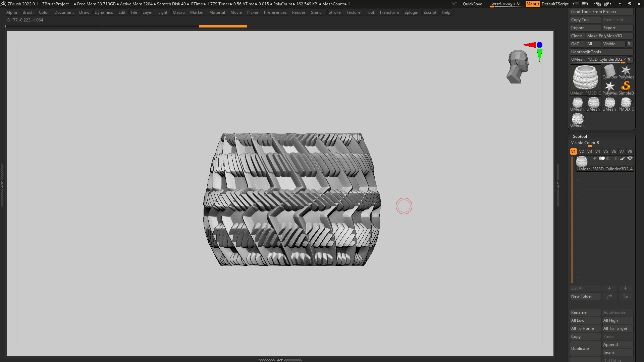Toggle the Menus button
Image resolution: width=644 pixels, height=362 pixels.
pyautogui.click(x=533, y=4)
